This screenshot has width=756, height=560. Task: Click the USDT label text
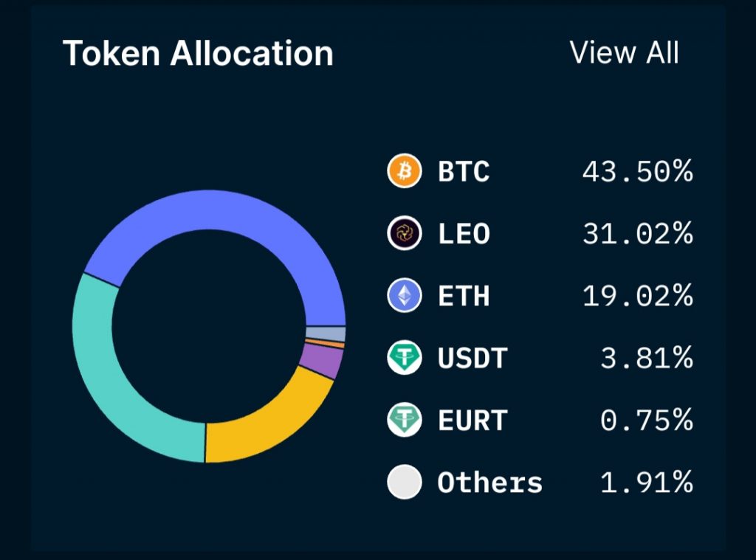(472, 359)
